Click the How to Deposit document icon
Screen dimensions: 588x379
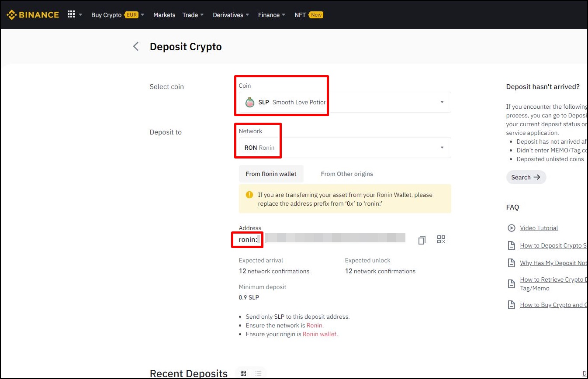512,245
